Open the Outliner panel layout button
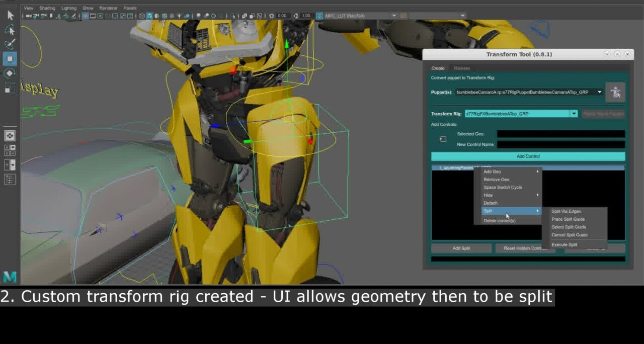 [x=10, y=179]
